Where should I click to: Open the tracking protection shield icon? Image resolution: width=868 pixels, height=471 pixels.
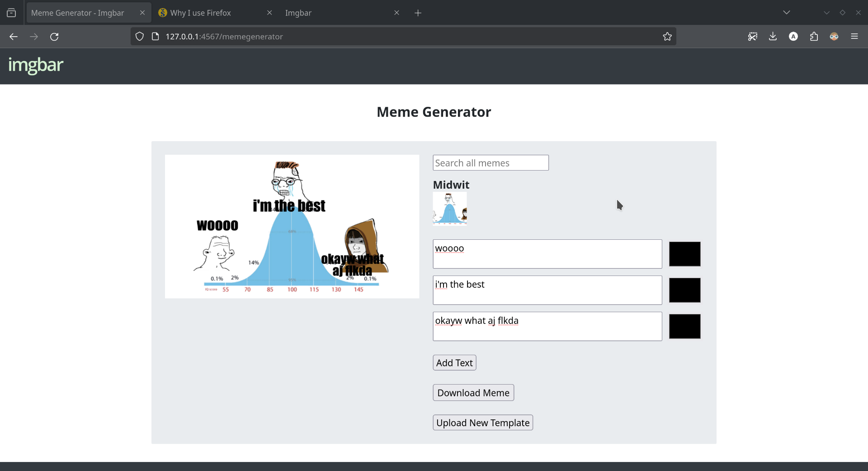click(140, 37)
